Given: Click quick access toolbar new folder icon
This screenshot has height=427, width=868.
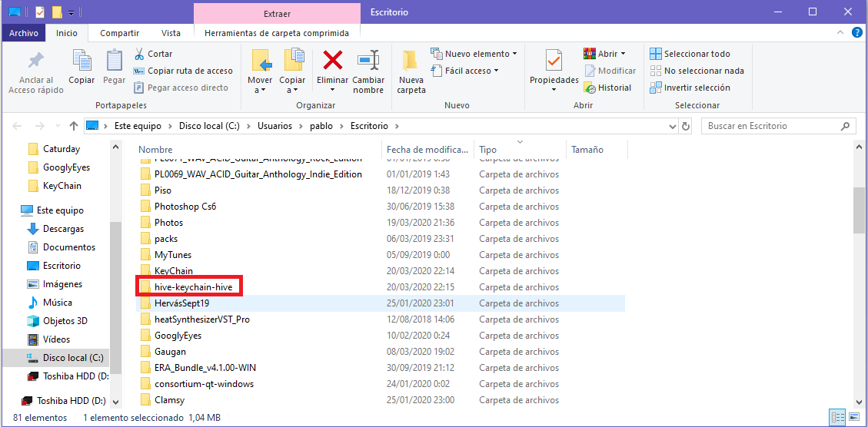Looking at the screenshot, I should pyautogui.click(x=56, y=12).
